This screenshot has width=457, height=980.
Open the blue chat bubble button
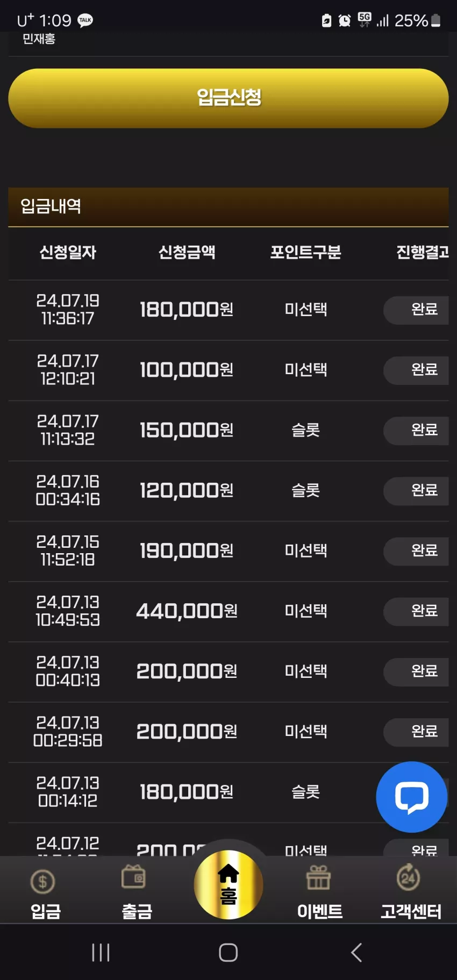pyautogui.click(x=412, y=797)
